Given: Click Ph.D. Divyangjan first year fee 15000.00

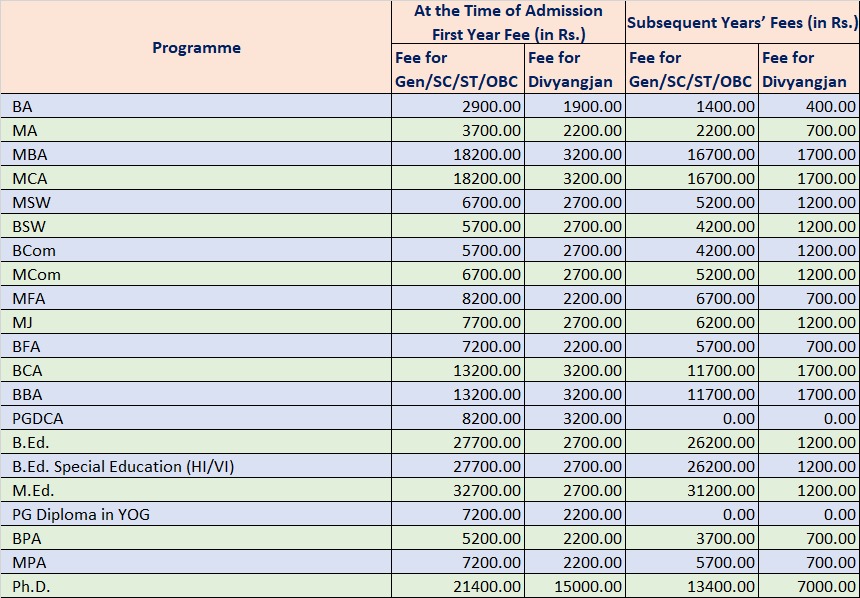Looking at the screenshot, I should click(575, 586).
